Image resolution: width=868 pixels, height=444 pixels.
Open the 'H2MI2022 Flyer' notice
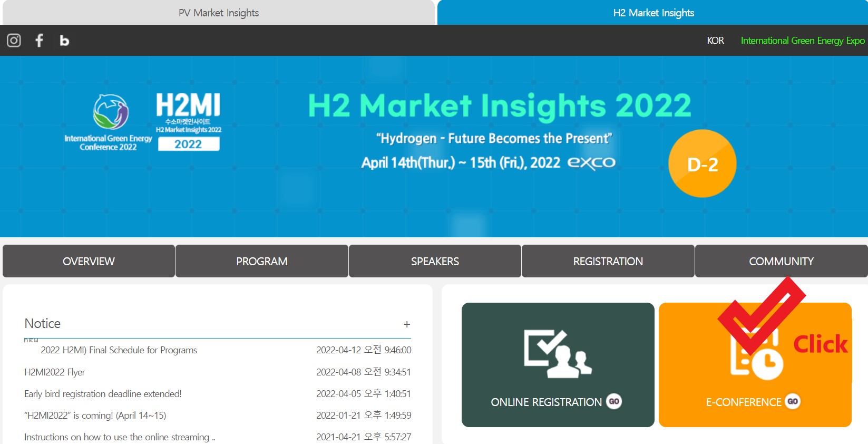point(55,372)
